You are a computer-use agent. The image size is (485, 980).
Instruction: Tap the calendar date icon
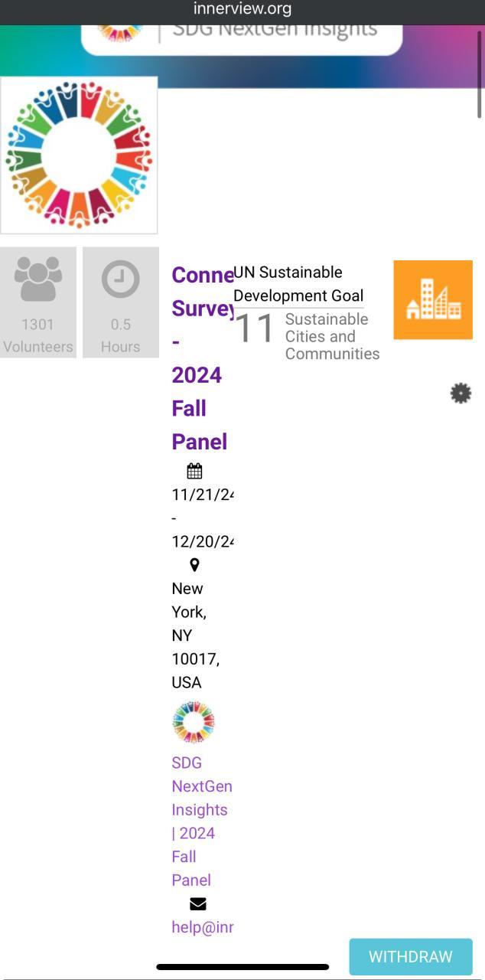[194, 471]
